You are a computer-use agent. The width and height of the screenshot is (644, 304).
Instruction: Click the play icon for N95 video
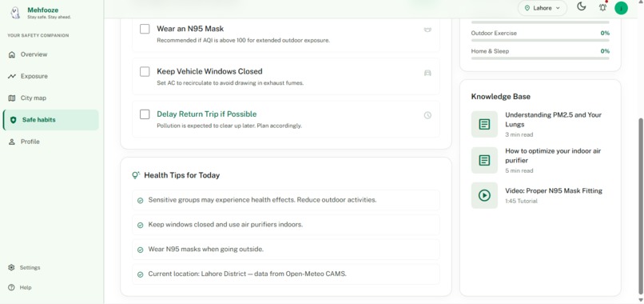pyautogui.click(x=484, y=195)
